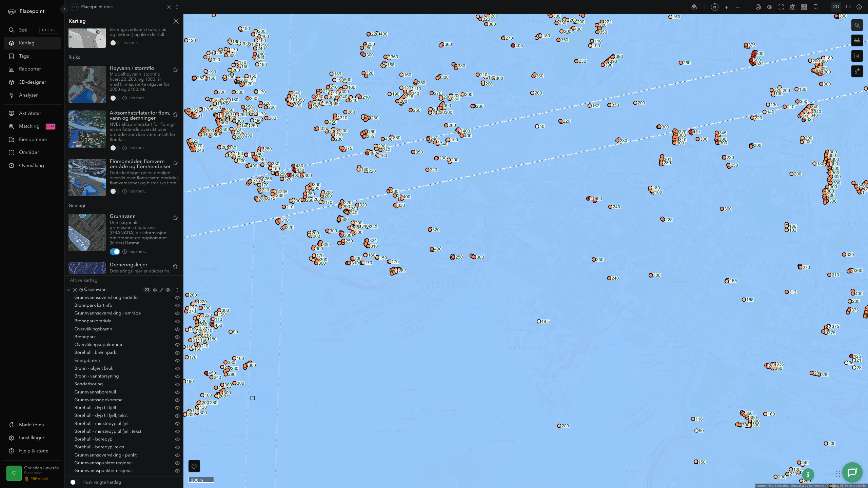Viewport: 868px width, 488px height.
Task: Click 'les mer..' under Aktsomhetsflater description
Action: click(138, 148)
